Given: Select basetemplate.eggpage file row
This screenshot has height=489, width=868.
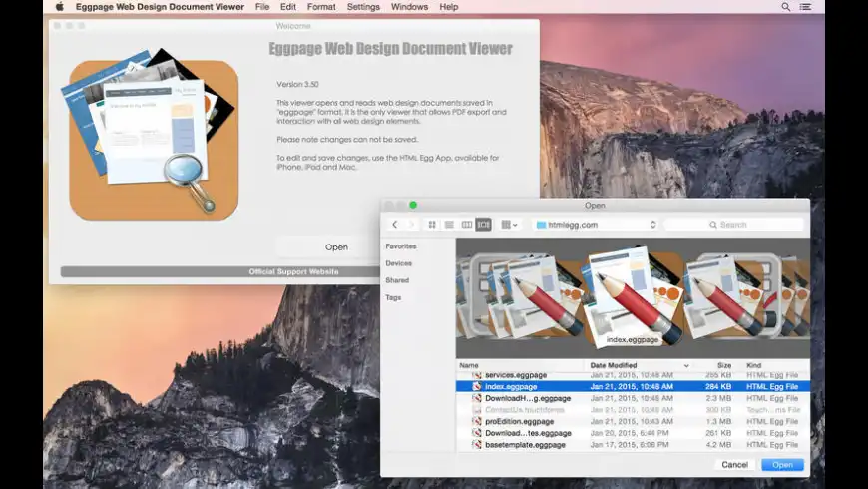Looking at the screenshot, I should tap(633, 445).
